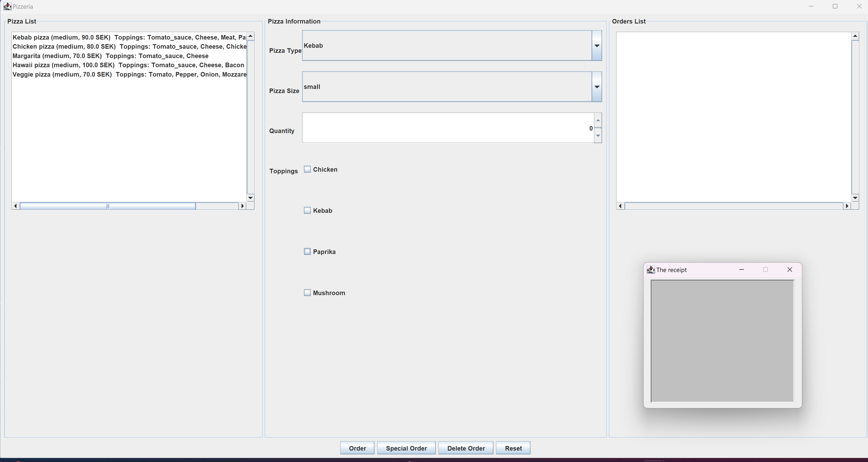This screenshot has height=462, width=868.
Task: Minimize the Pizzeria window
Action: coord(811,6)
